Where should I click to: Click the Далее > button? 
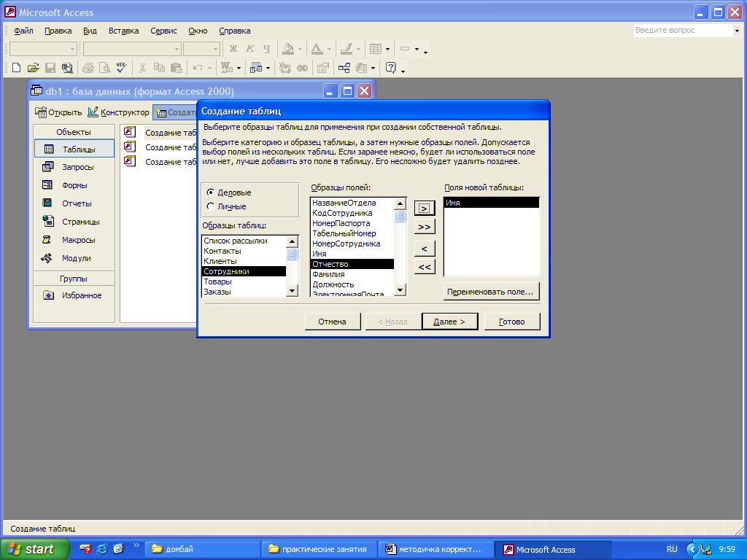tap(449, 322)
